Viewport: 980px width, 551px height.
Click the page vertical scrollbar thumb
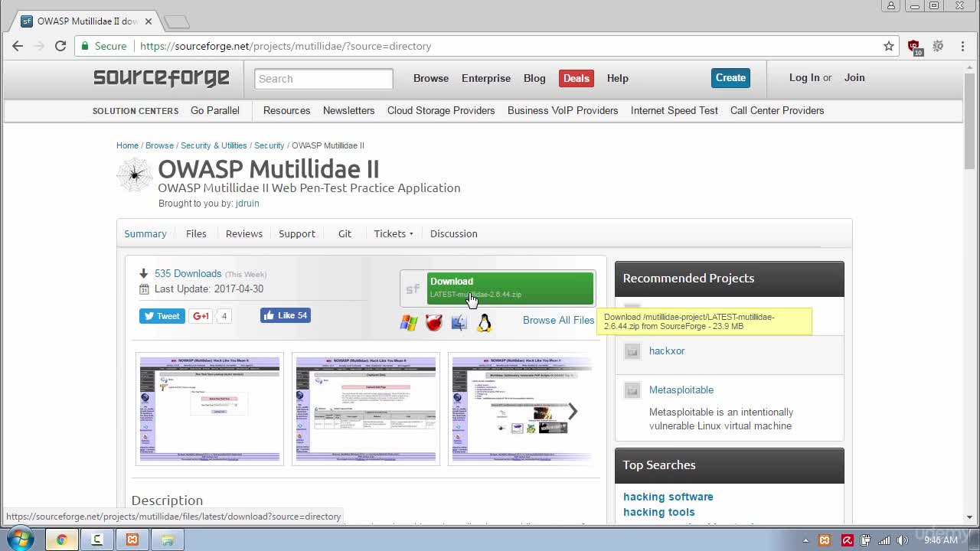pos(969,120)
